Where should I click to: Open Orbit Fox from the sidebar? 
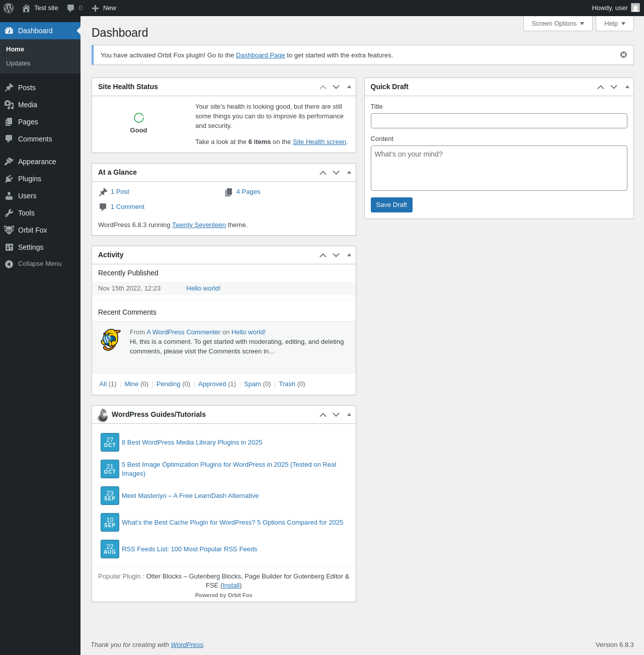pyautogui.click(x=32, y=230)
